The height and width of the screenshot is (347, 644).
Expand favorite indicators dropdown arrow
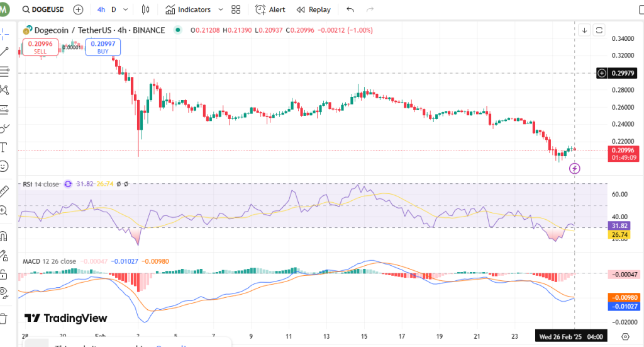tap(221, 9)
